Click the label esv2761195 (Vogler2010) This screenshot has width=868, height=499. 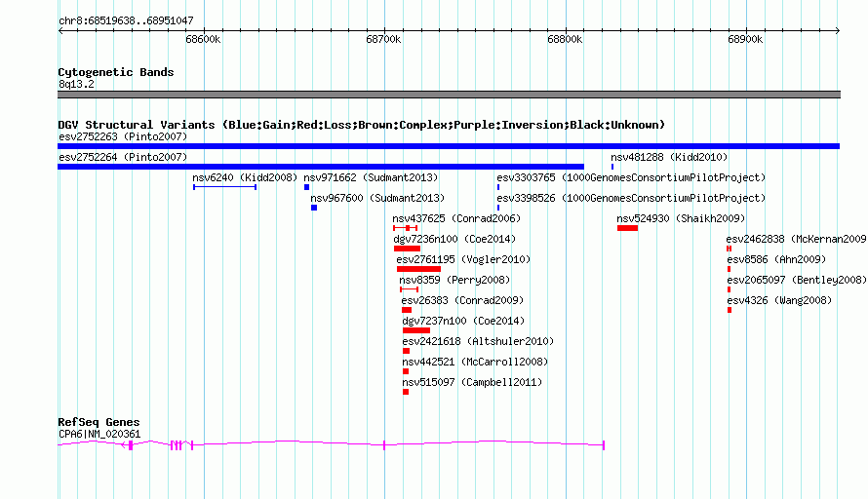click(x=463, y=259)
